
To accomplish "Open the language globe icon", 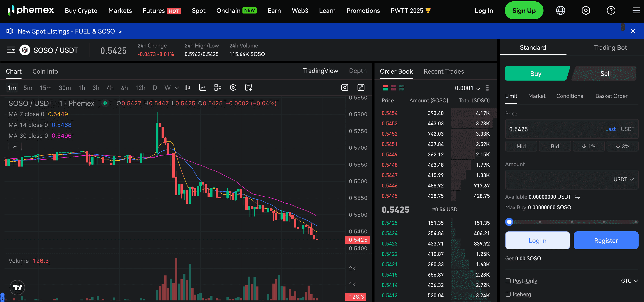I will 560,11.
